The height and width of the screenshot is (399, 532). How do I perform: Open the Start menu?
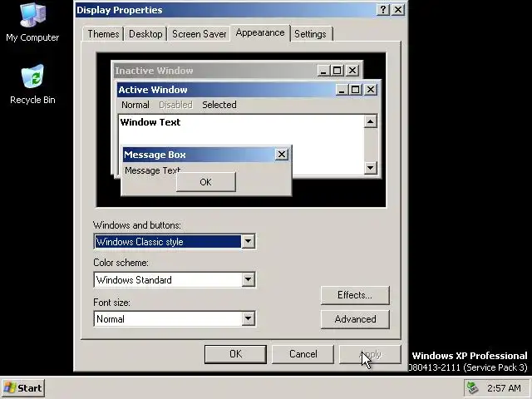(23, 388)
